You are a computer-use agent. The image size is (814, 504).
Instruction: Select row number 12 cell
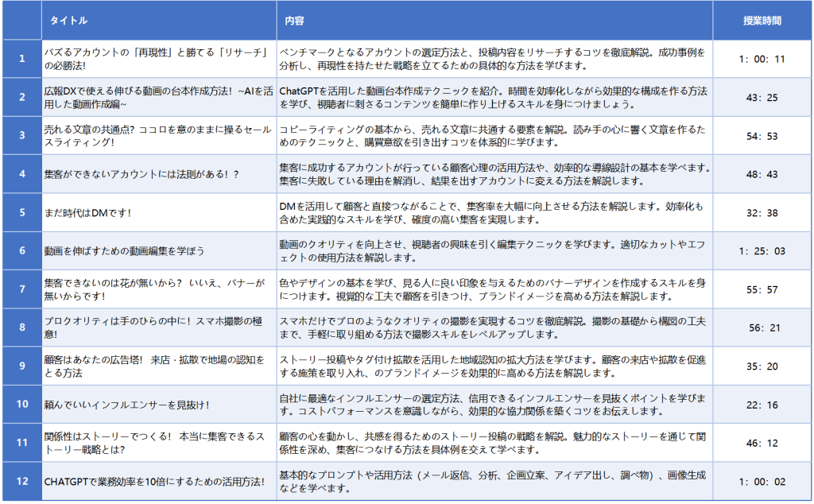pyautogui.click(x=21, y=481)
